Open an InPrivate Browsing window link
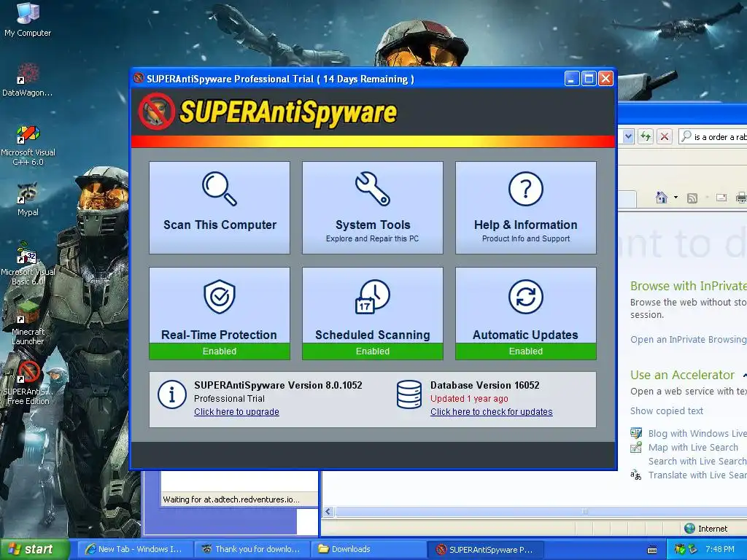Image resolution: width=747 pixels, height=560 pixels. coord(689,339)
